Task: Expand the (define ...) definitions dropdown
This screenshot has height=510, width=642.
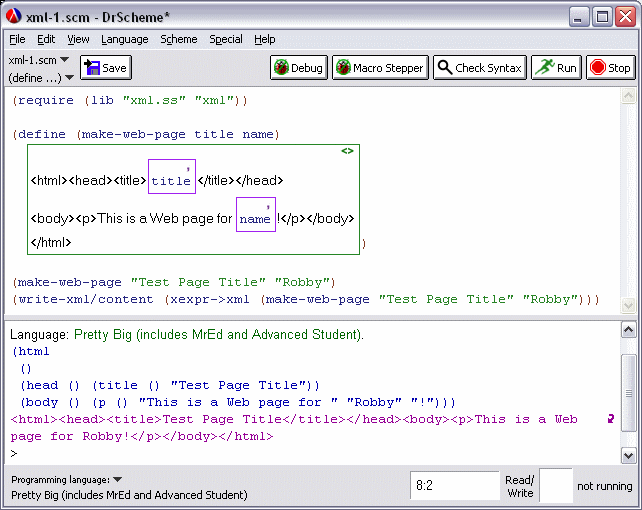Action: [x=41, y=78]
